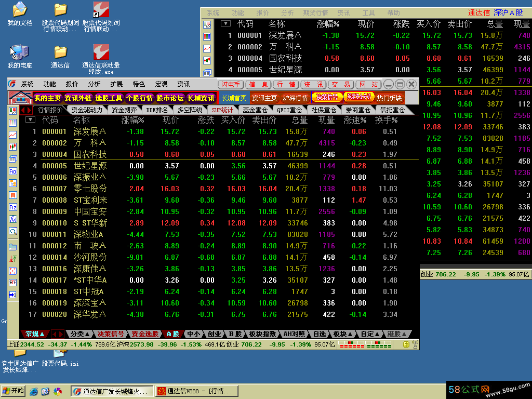The height and width of the screenshot is (399, 532).
Task: Click the candlestick icon in the background window sidebar
Action: tap(207, 61)
